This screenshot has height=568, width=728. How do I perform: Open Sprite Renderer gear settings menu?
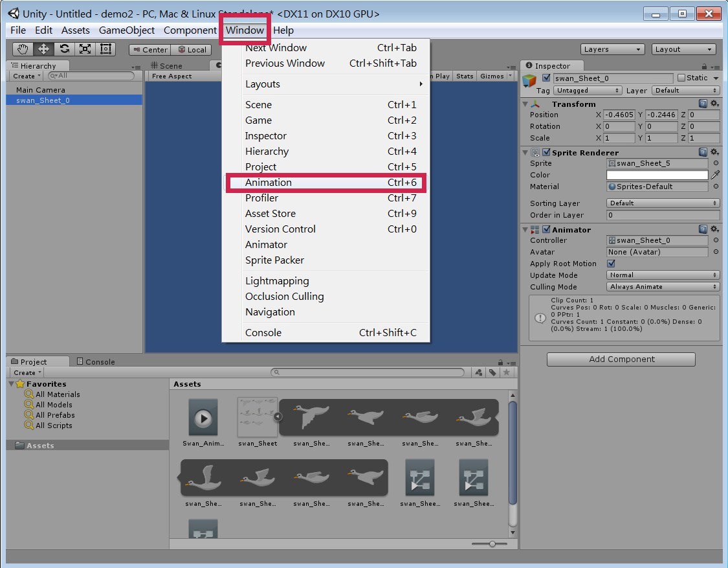click(x=714, y=152)
